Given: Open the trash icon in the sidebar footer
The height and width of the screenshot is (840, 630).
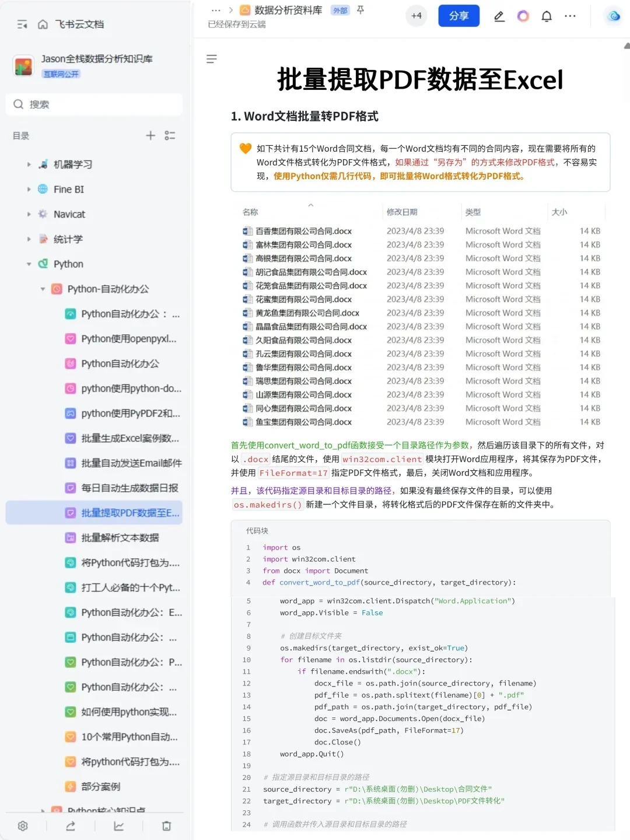Looking at the screenshot, I should (x=167, y=826).
